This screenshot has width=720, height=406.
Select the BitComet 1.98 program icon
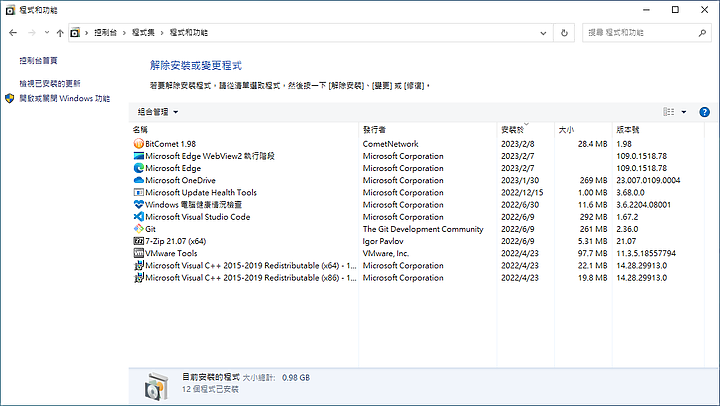139,144
